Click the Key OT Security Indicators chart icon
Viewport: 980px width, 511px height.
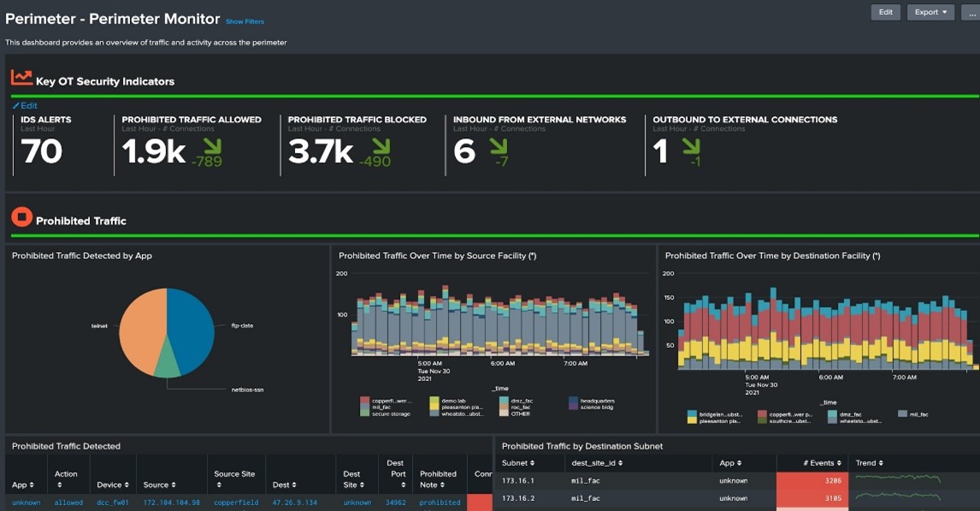coord(21,78)
